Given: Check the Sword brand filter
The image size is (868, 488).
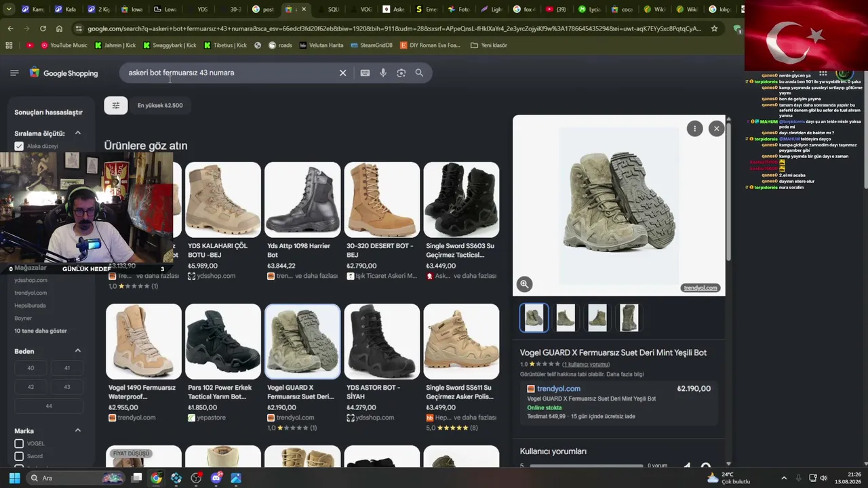Looking at the screenshot, I should tap(19, 456).
